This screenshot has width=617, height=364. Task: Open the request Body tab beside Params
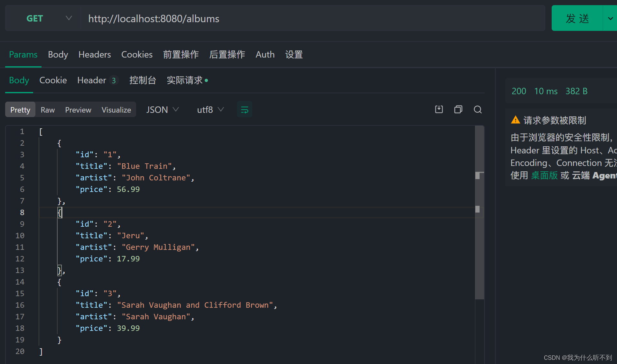coord(58,54)
